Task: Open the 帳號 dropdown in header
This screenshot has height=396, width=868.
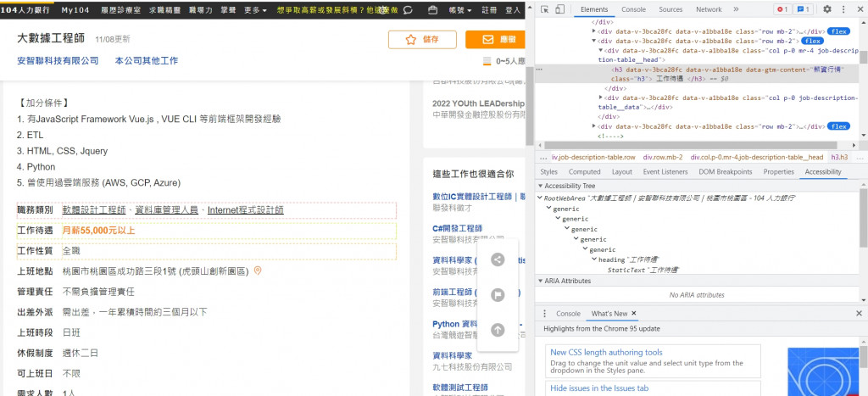Action: click(460, 10)
